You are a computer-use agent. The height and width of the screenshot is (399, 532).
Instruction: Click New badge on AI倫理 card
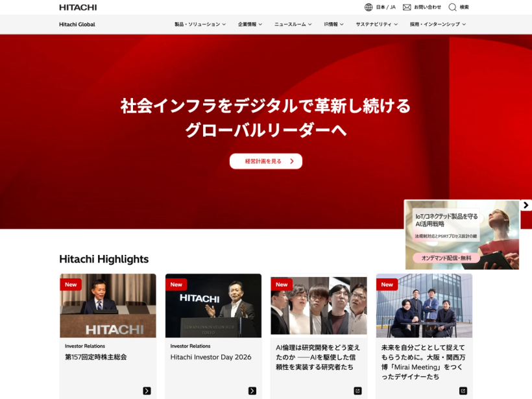[282, 285]
